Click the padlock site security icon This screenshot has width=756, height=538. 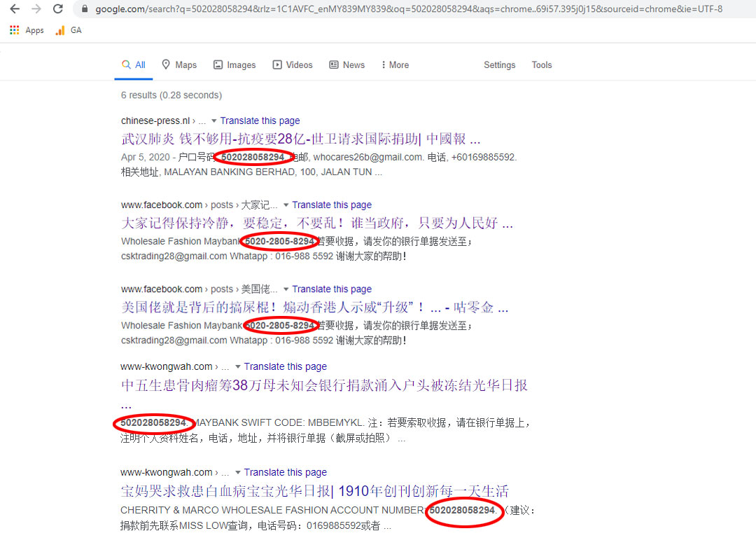tap(85, 8)
